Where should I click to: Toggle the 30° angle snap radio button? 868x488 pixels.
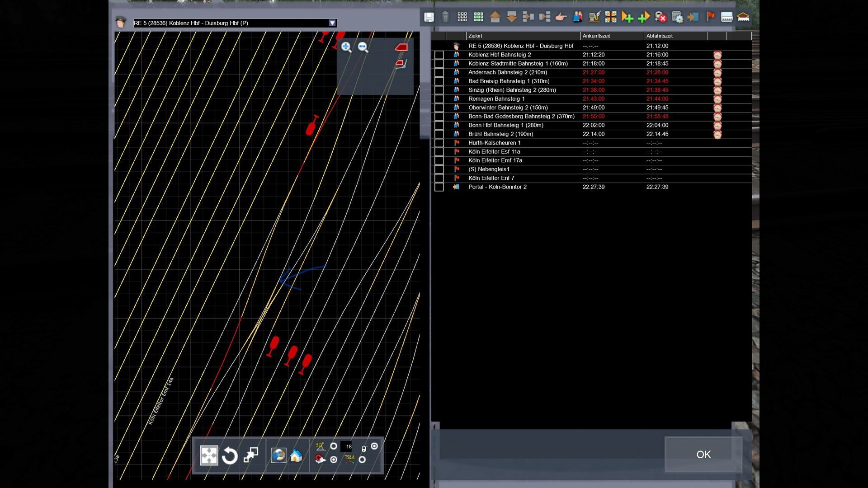coord(334,446)
